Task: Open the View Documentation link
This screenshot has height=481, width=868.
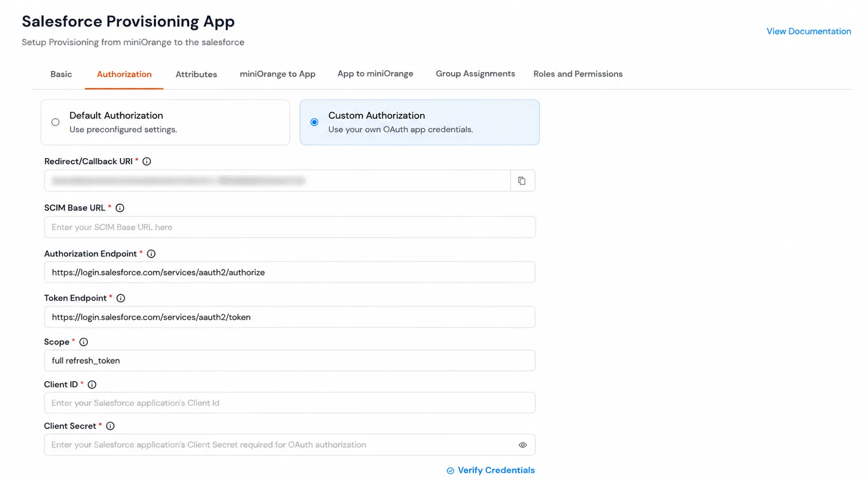Action: click(809, 31)
